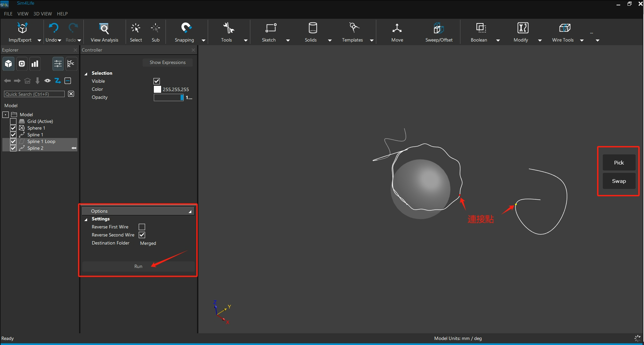Toggle visibility checkbox for Sphere 1
The image size is (644, 345).
(13, 128)
